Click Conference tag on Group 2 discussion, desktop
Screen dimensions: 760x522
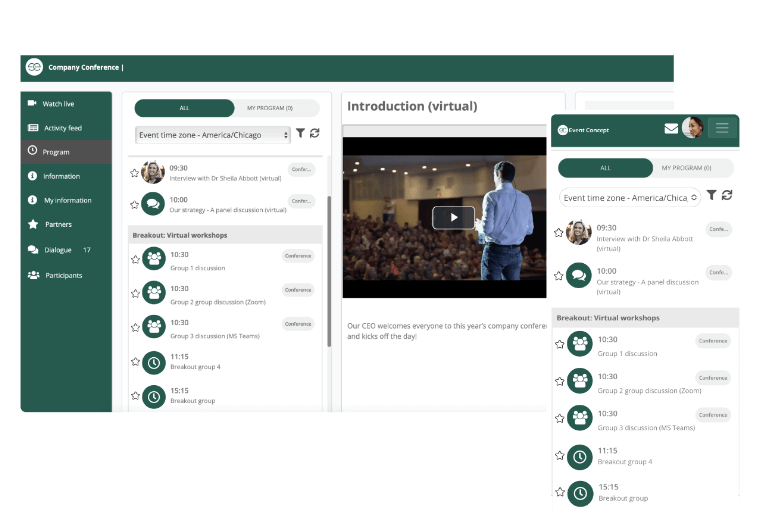[x=298, y=290]
